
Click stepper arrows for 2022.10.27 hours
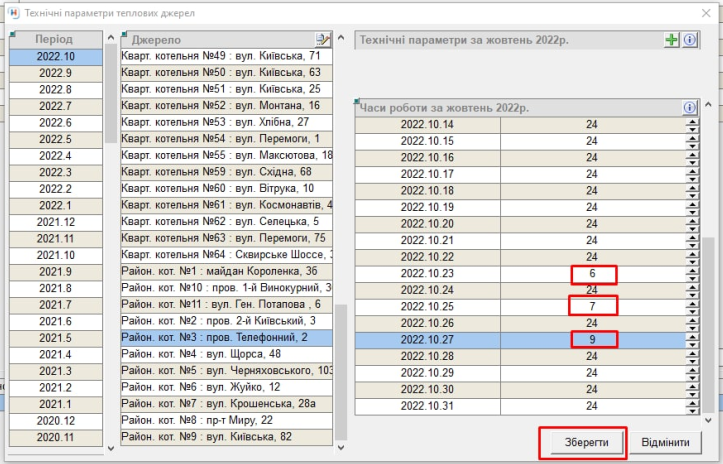pyautogui.click(x=690, y=340)
